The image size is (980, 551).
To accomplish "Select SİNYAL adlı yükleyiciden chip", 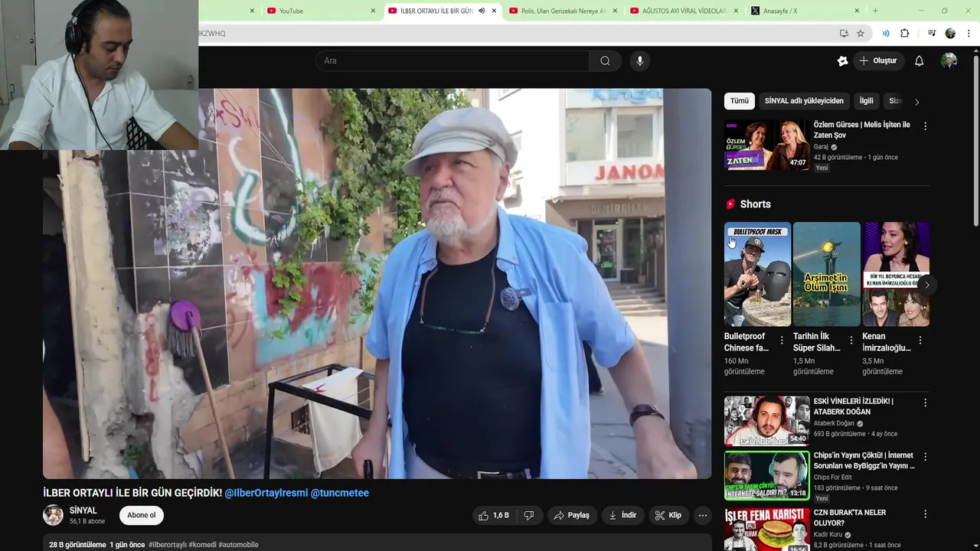I will [x=804, y=101].
